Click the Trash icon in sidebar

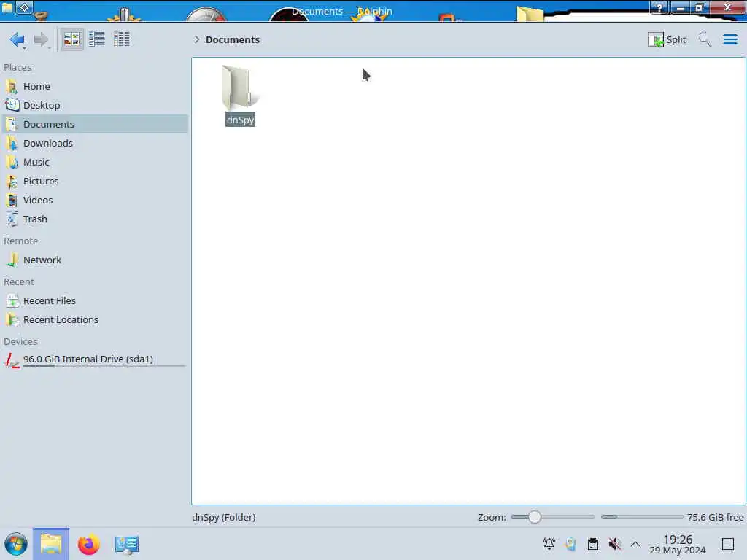[x=12, y=219]
